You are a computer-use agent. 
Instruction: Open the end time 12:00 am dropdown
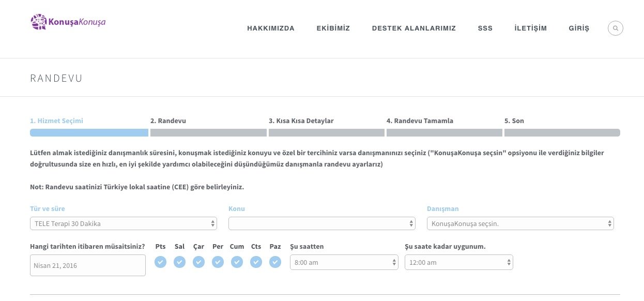tap(458, 262)
